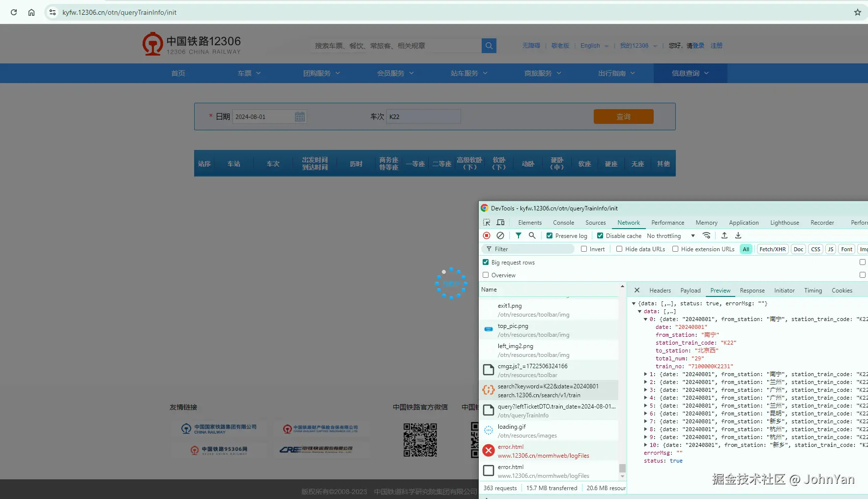
Task: Toggle Preserve log checkbox
Action: pyautogui.click(x=550, y=235)
